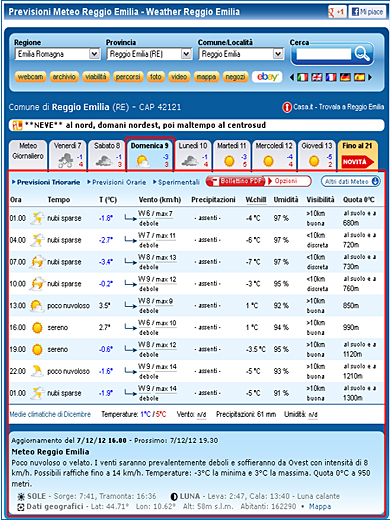This screenshot has width=390, height=520.
Task: Focus the Cerca search field
Action: tap(323, 53)
